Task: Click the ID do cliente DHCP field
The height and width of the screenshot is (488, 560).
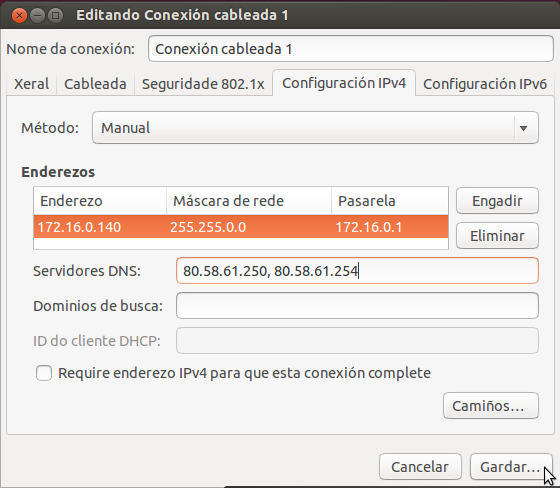Action: tap(357, 340)
